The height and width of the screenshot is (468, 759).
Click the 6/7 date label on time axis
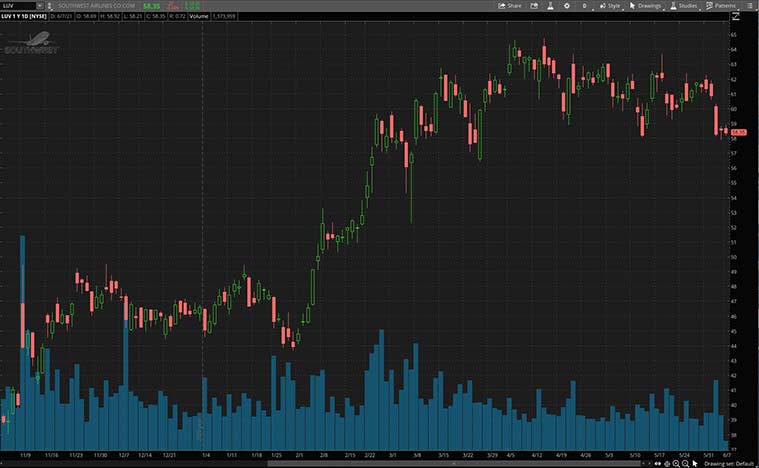point(727,455)
